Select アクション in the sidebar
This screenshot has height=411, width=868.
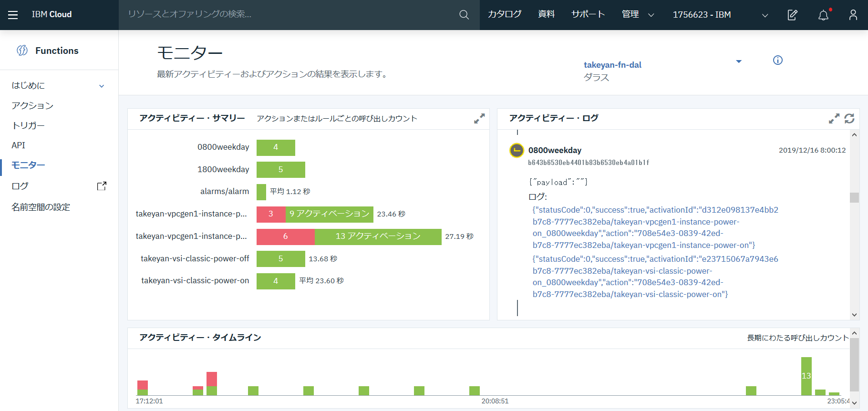pos(32,105)
